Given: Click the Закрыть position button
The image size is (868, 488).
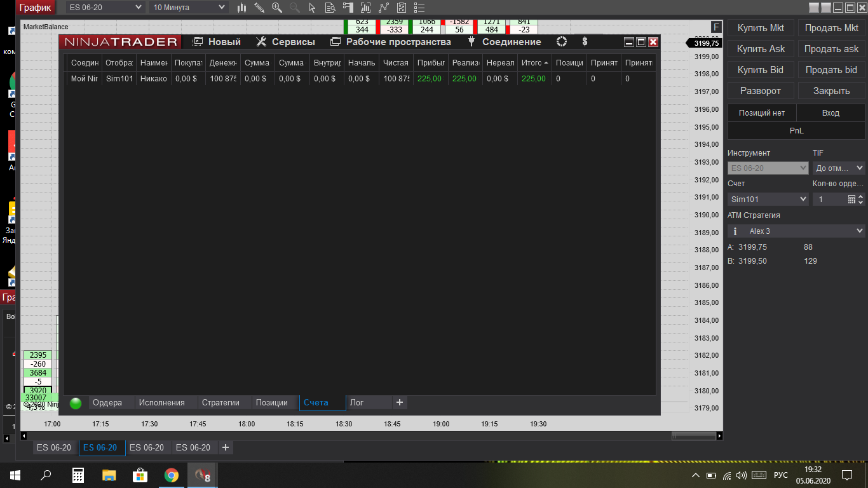Looking at the screenshot, I should (x=831, y=91).
